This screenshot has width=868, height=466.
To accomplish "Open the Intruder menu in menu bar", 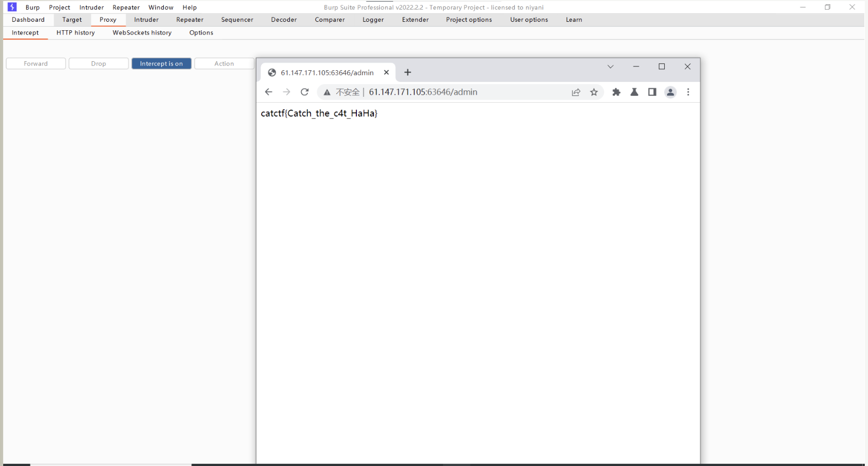I will (91, 7).
